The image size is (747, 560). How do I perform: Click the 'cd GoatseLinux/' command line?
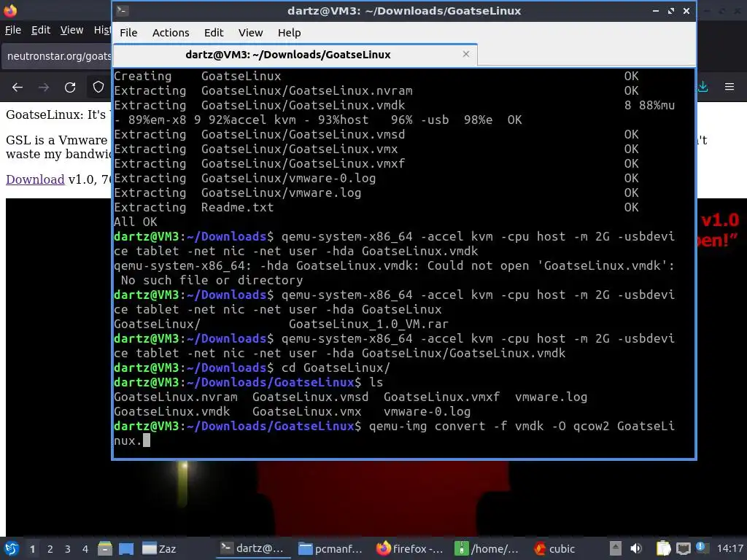click(x=336, y=368)
